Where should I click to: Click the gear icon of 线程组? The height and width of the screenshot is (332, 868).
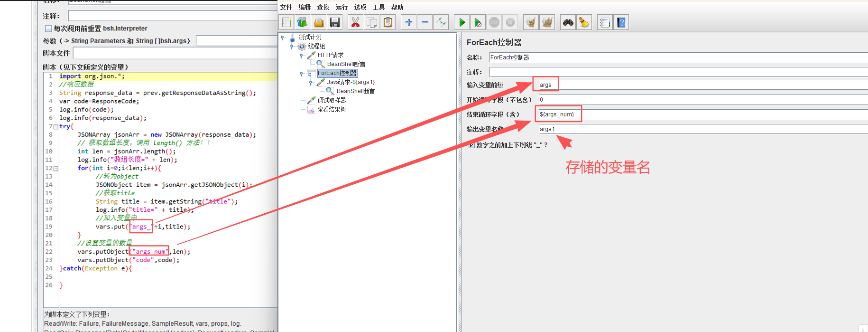pos(302,46)
